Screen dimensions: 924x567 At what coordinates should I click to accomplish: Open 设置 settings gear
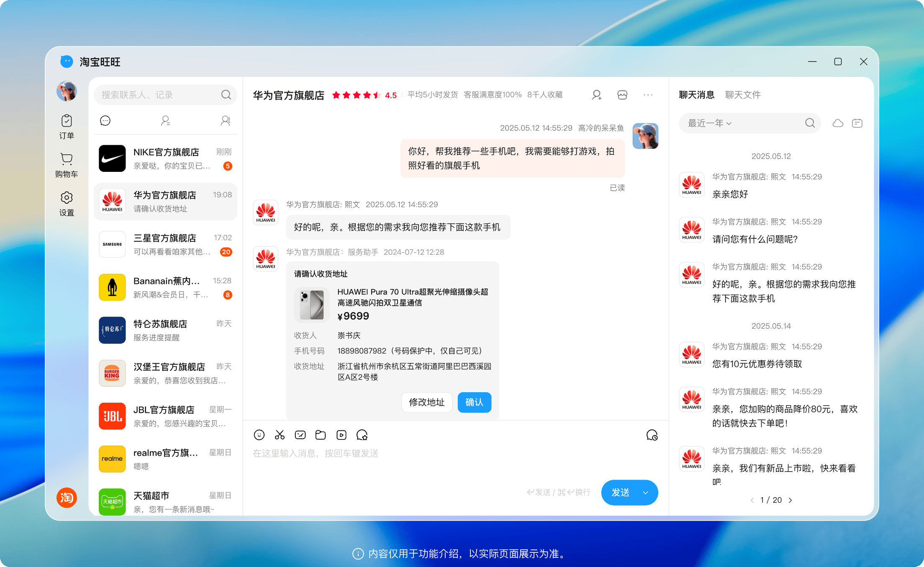[67, 204]
